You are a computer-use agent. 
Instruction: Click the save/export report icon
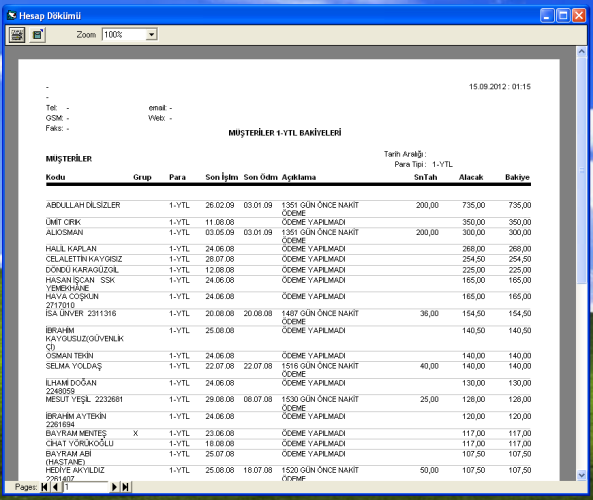[x=37, y=35]
